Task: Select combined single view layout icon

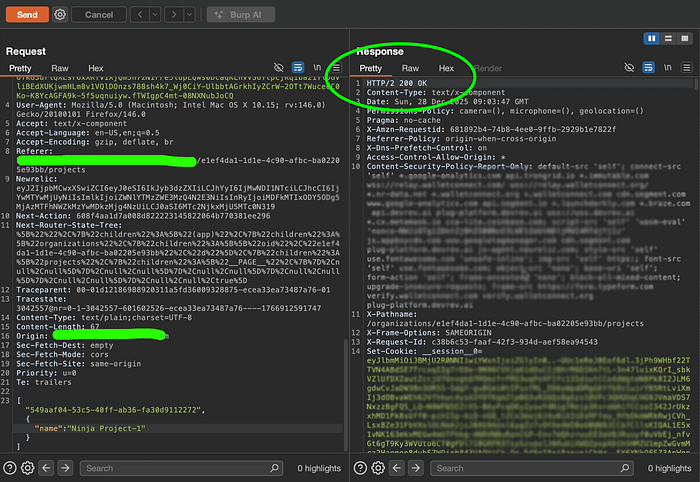Action: [685, 39]
